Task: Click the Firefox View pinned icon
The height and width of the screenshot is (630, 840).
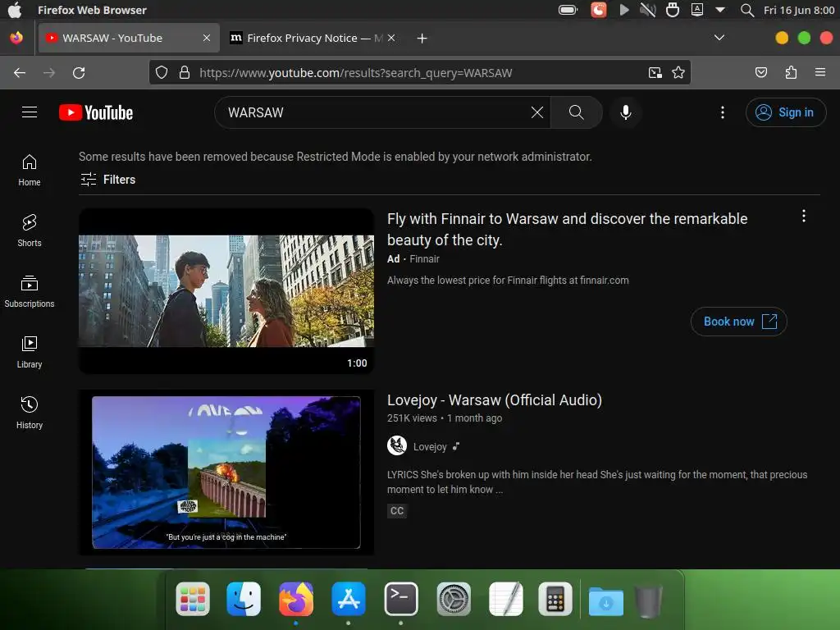Action: (16, 38)
